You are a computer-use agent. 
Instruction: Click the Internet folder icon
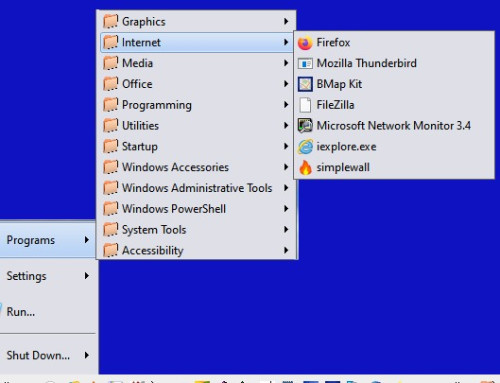coord(110,42)
